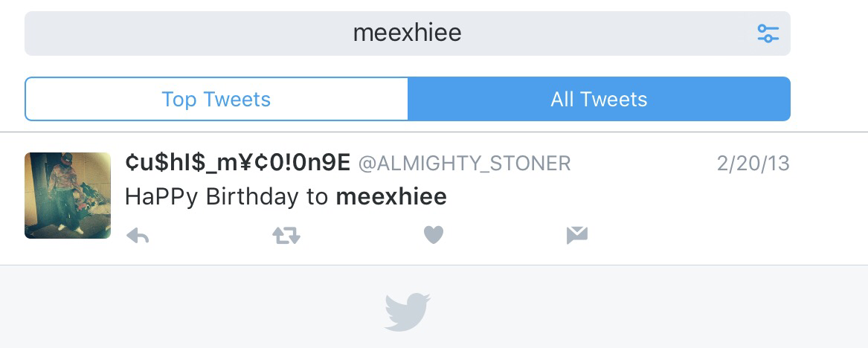This screenshot has height=348, width=868.
Task: Open the tweet author's profile picture
Action: (68, 196)
